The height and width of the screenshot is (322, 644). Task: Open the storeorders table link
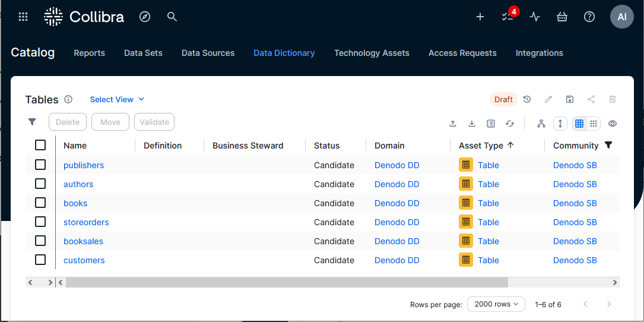[86, 222]
